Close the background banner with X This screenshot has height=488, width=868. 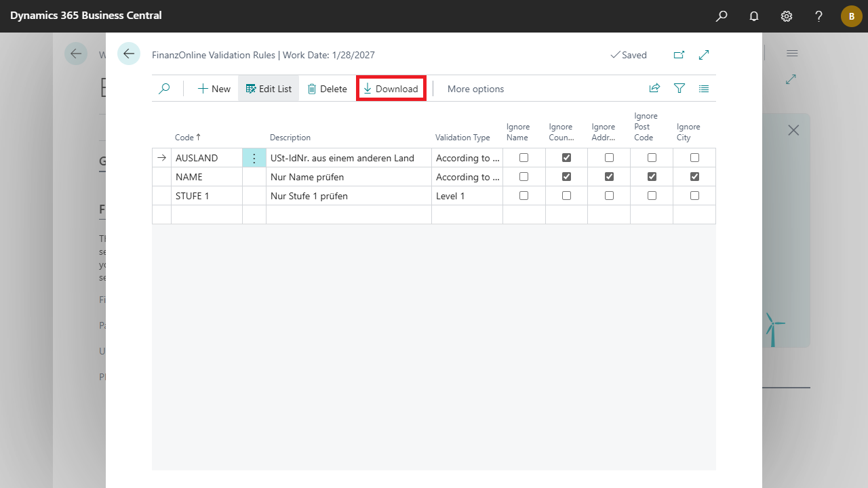click(x=793, y=130)
